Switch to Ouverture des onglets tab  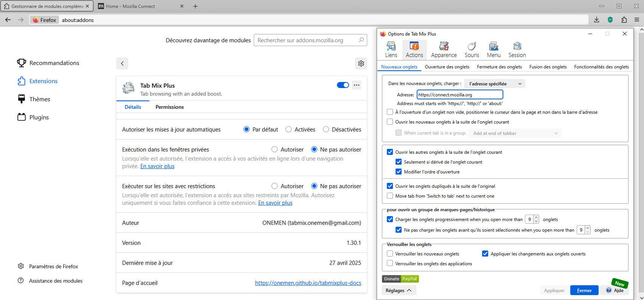[x=447, y=66]
